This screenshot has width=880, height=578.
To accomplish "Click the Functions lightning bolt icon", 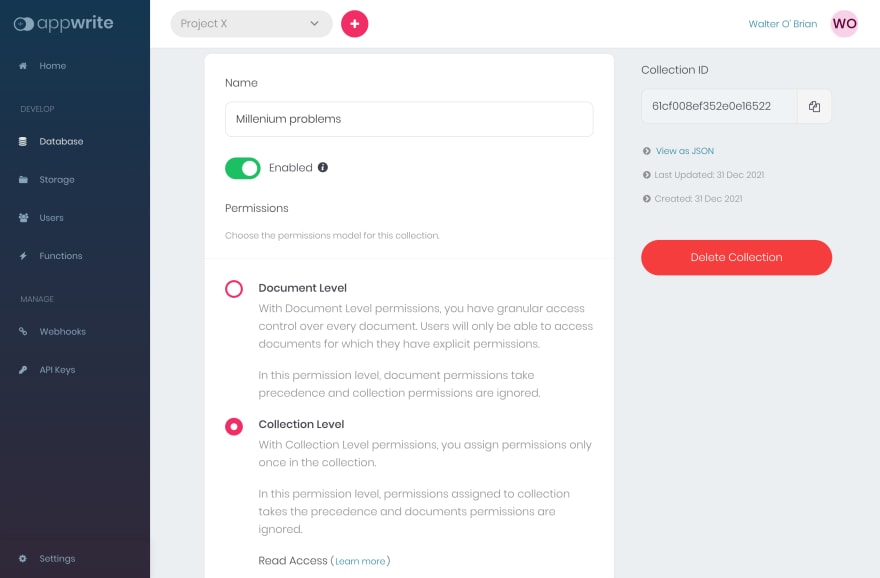I will click(x=23, y=256).
